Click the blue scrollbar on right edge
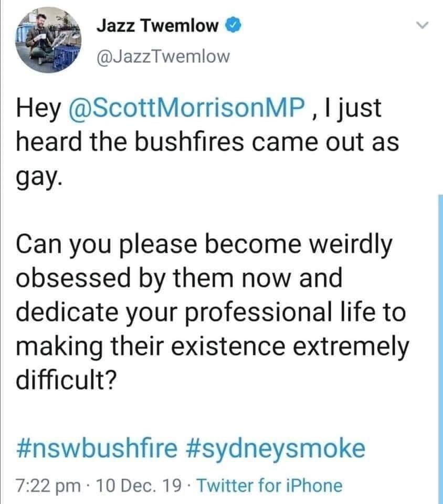This screenshot has width=443, height=504. point(440,349)
